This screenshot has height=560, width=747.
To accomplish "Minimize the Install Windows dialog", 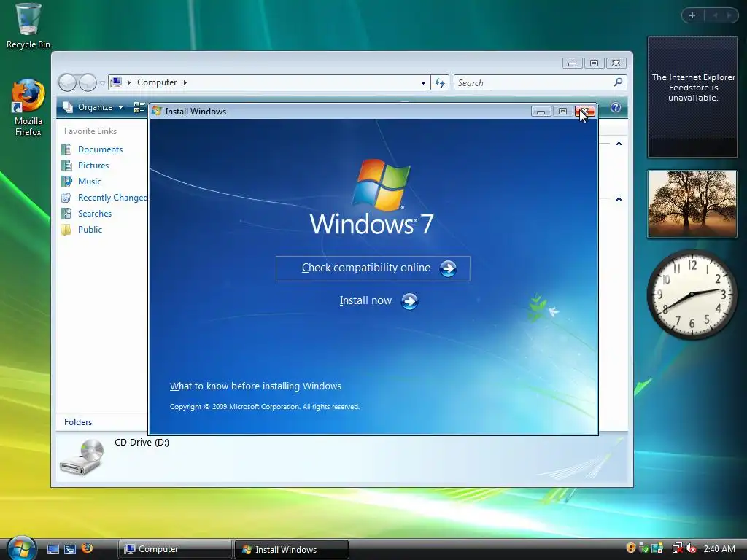I will point(541,112).
